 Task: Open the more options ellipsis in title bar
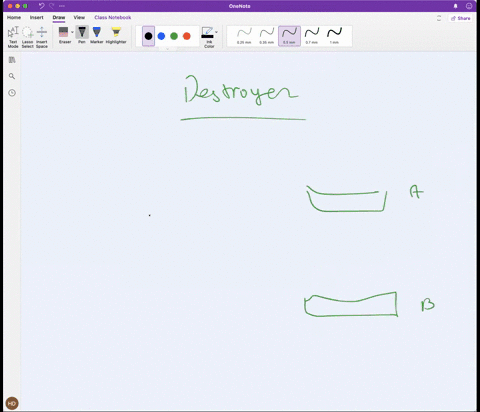62,6
